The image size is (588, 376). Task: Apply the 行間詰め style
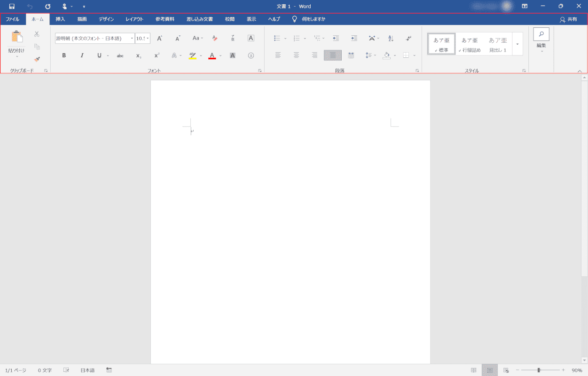pyautogui.click(x=470, y=44)
